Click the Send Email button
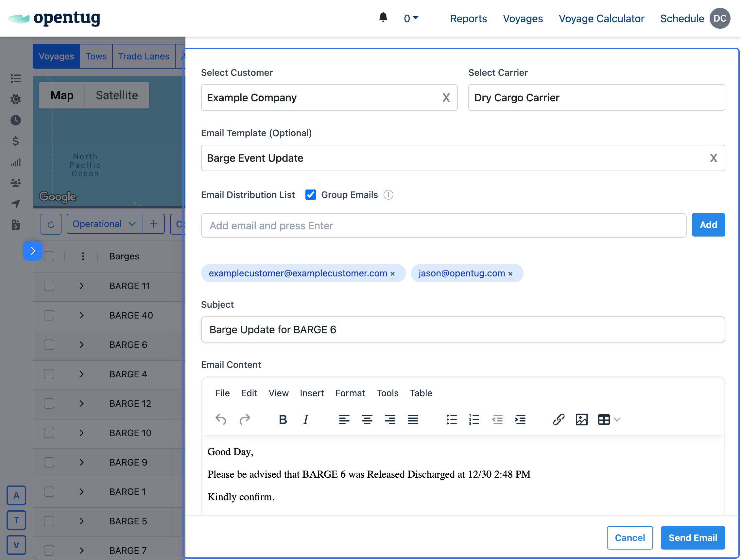The height and width of the screenshot is (560, 741). coord(692,537)
